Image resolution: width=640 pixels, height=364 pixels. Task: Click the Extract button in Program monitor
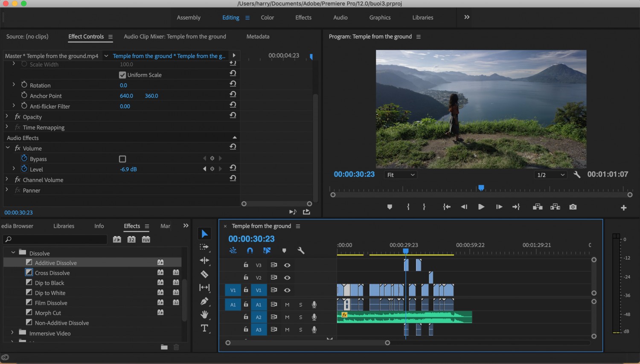pyautogui.click(x=555, y=207)
